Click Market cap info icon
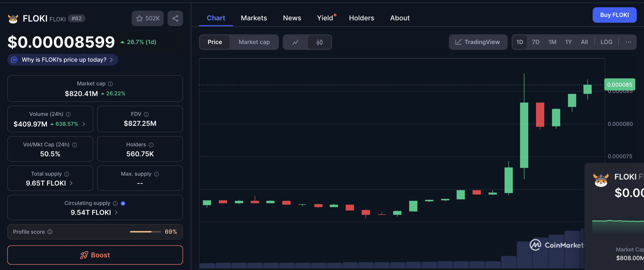The width and height of the screenshot is (644, 270). pyautogui.click(x=110, y=84)
